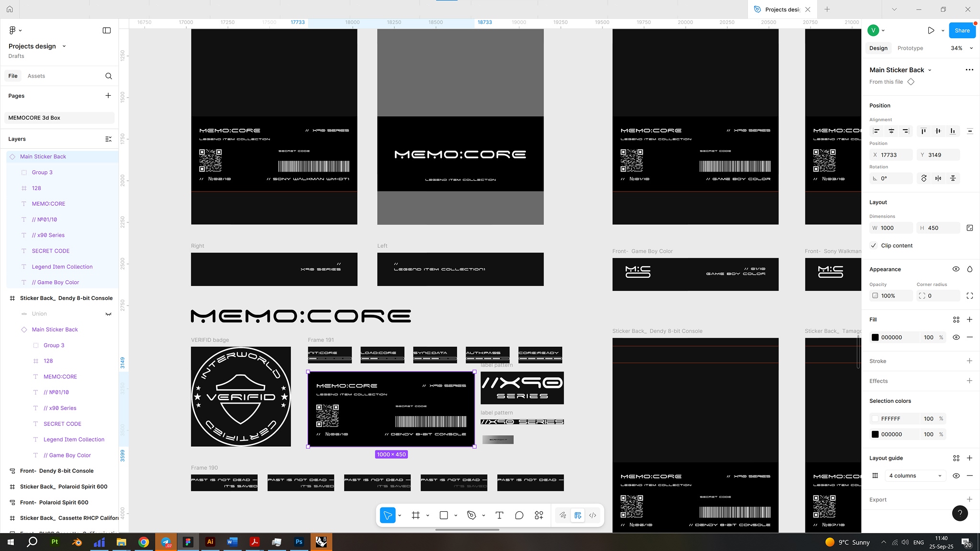The width and height of the screenshot is (980, 551).
Task: Select the Frame tool in bottom toolbar
Action: [x=415, y=515]
